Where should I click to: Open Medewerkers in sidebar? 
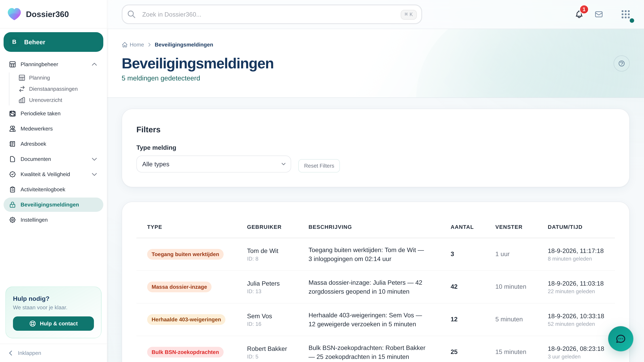pos(53,129)
